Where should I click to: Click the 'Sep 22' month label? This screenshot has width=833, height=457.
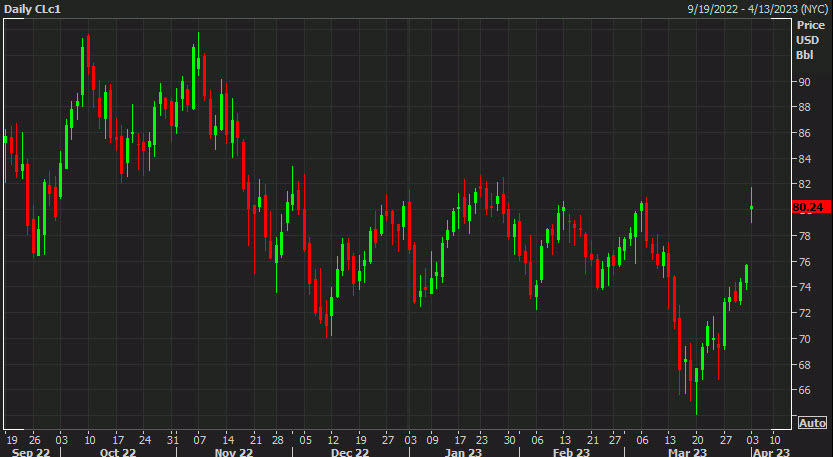pos(31,452)
